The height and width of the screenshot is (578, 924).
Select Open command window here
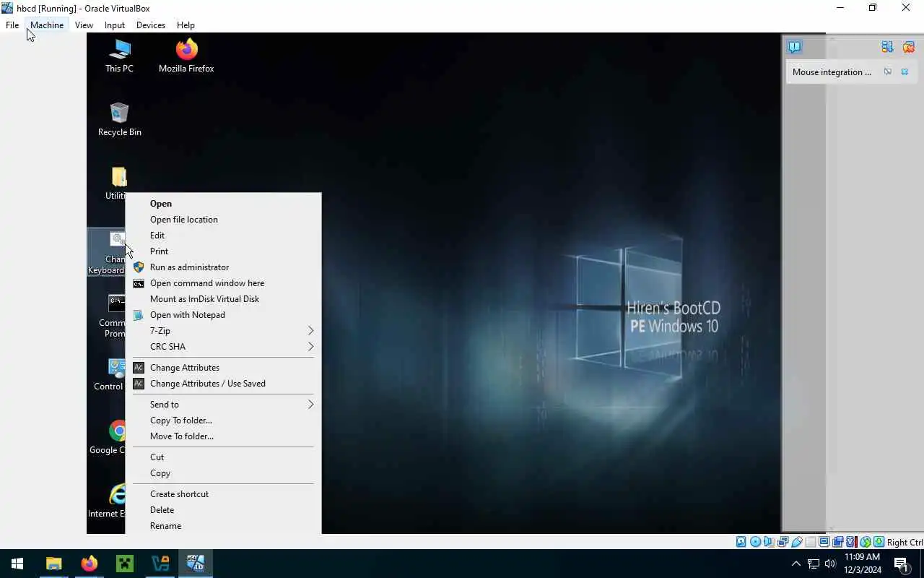(223, 283)
